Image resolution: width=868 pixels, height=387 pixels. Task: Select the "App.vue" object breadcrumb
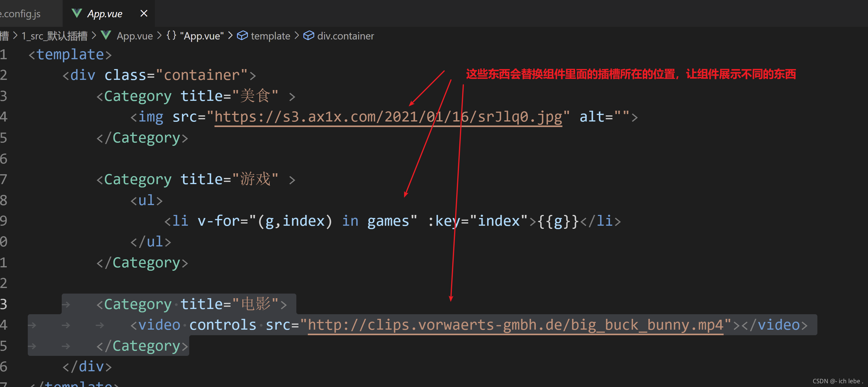click(x=202, y=36)
